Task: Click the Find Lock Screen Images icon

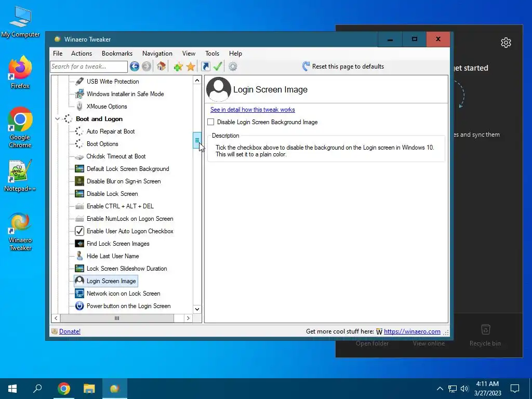Action: 79,244
